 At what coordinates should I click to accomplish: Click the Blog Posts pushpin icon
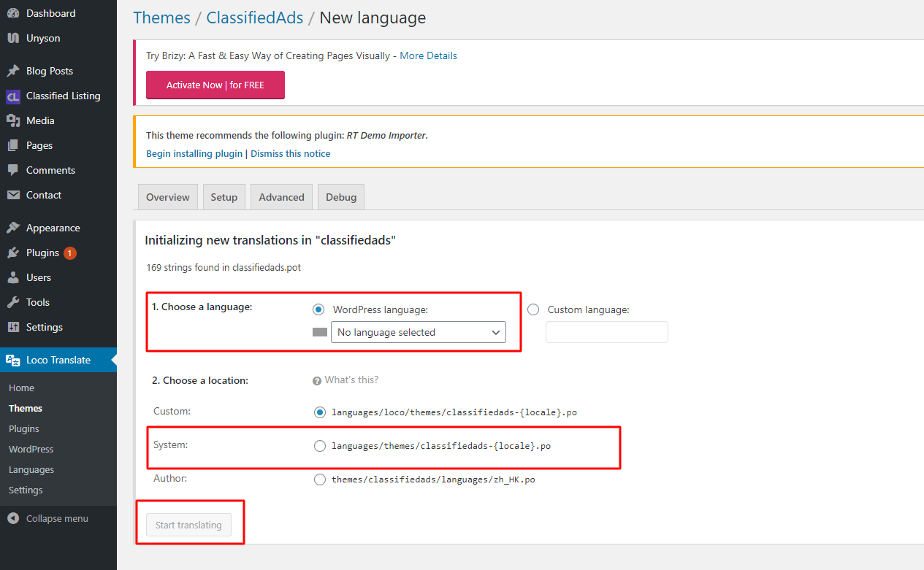click(x=13, y=71)
